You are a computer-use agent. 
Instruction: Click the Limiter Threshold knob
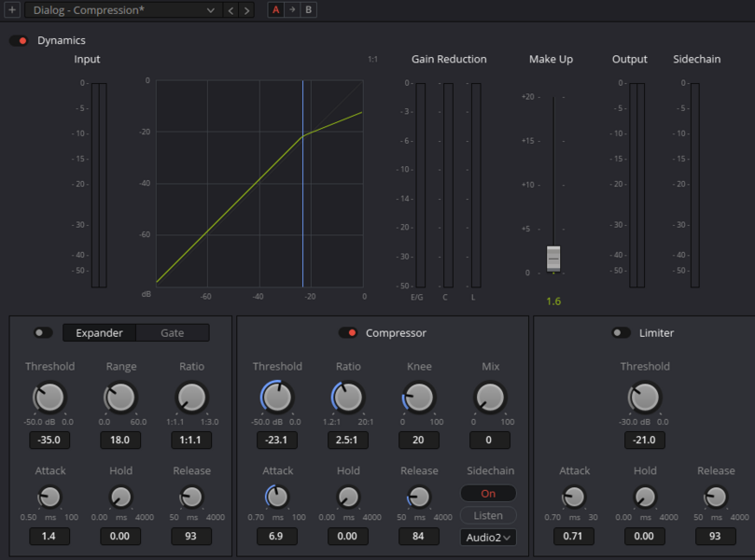[644, 398]
